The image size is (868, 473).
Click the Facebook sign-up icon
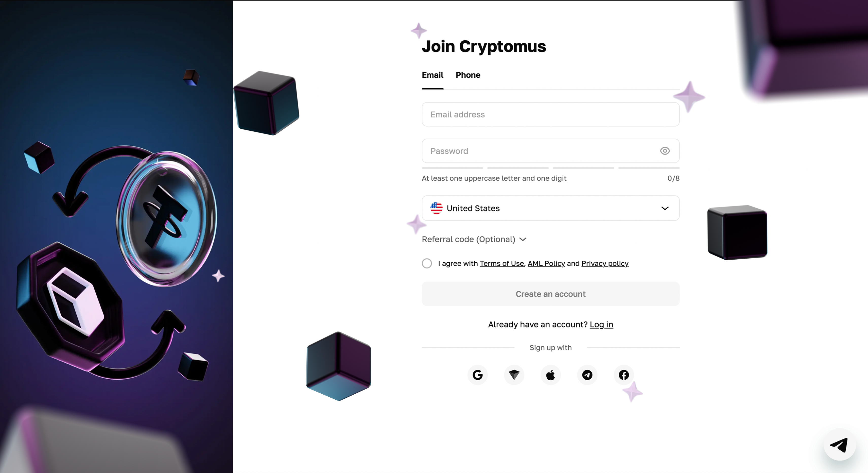coord(624,375)
